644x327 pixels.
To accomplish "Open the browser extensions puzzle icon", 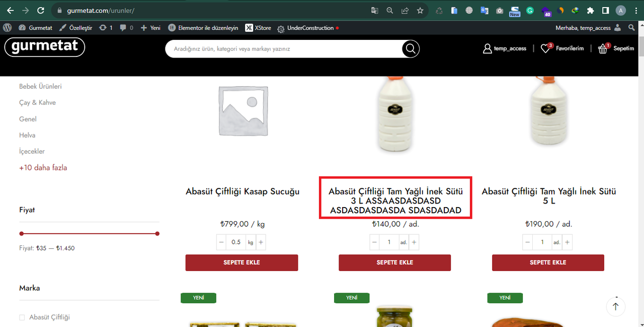I will point(591,10).
